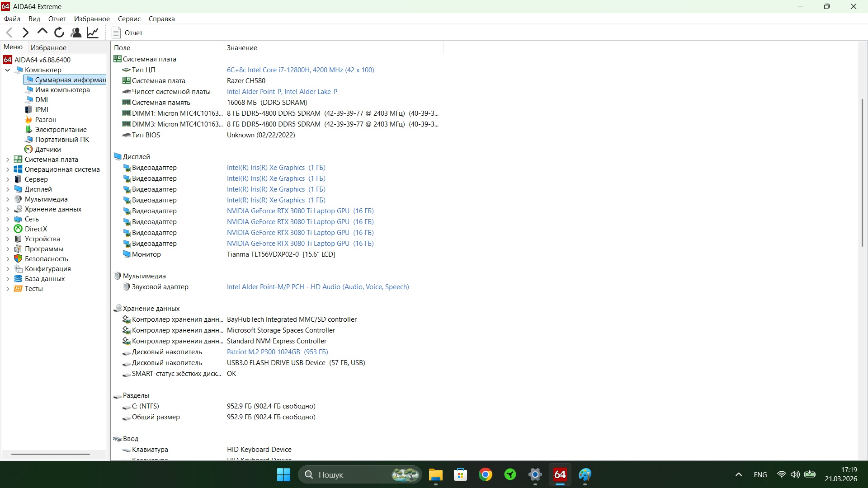Open the graph chart toolbar icon

point(93,33)
